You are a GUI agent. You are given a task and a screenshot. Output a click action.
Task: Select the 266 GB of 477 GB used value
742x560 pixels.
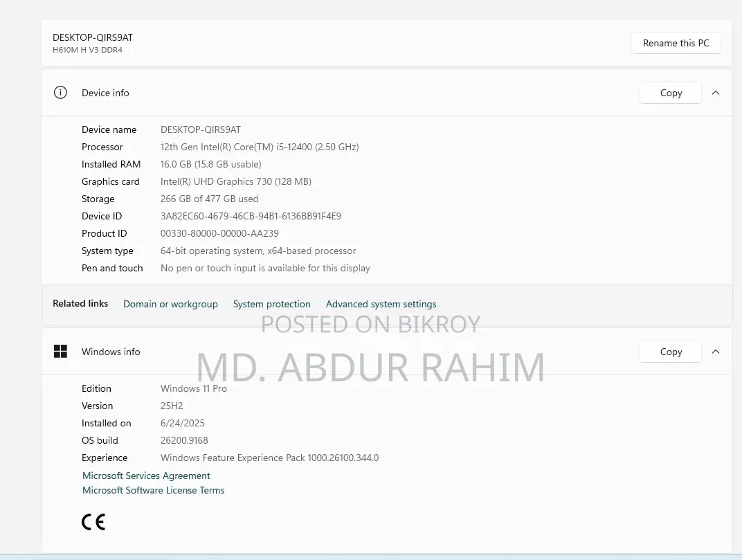(x=209, y=199)
